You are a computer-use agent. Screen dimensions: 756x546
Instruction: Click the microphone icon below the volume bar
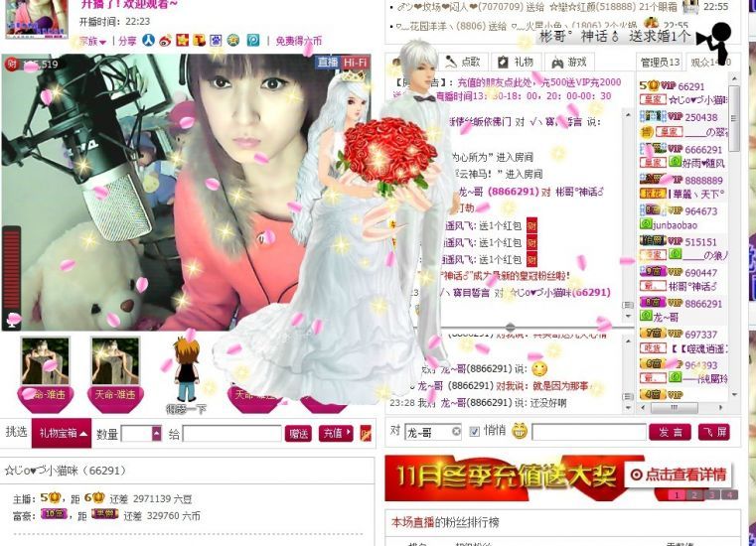click(12, 319)
